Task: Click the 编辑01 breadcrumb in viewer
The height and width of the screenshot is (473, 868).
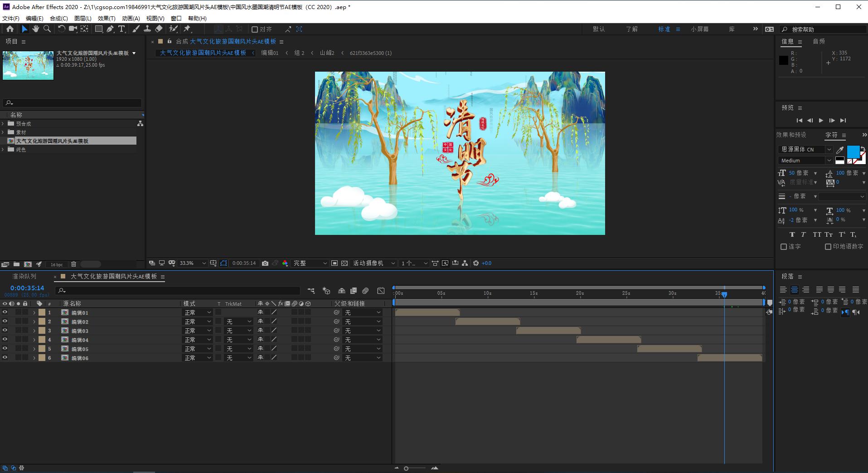Action: point(270,53)
